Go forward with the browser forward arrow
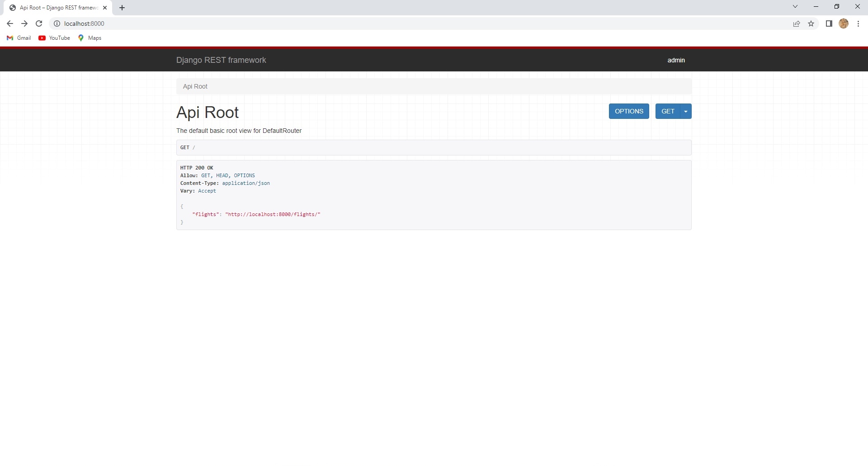The image size is (868, 466). point(24,24)
